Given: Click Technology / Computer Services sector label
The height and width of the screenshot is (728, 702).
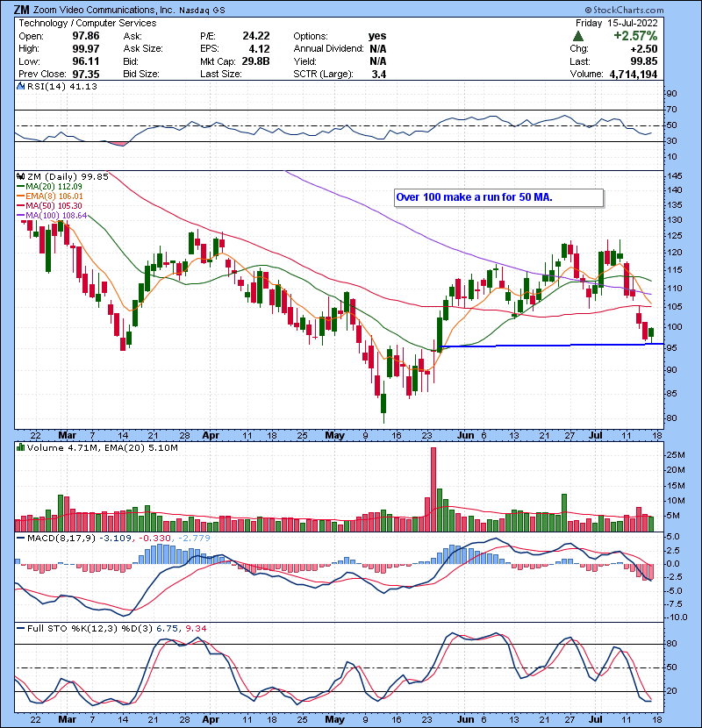Looking at the screenshot, I should tap(88, 23).
